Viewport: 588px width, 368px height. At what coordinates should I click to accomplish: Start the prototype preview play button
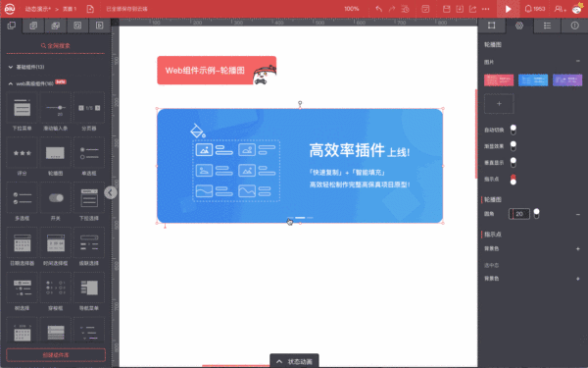[508, 9]
